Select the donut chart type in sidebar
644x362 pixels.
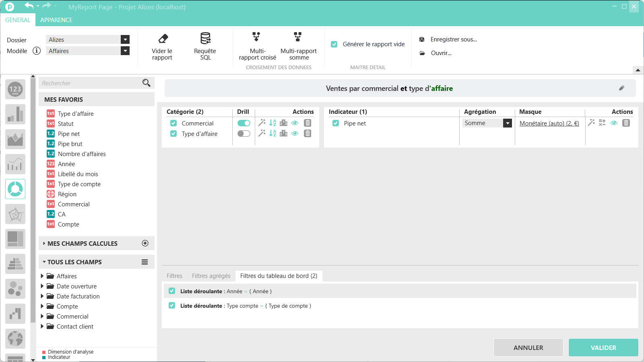point(15,189)
